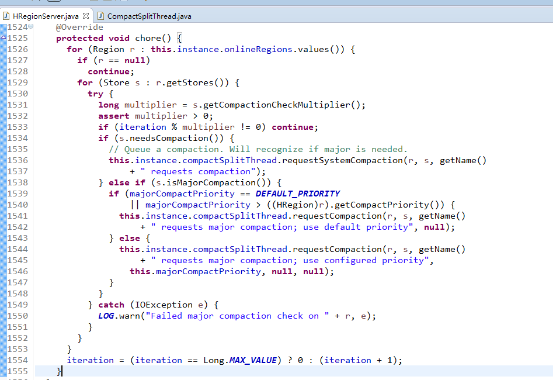
Task: Click 'this.majorCompactPriority' on line 1546
Action: (x=195, y=271)
